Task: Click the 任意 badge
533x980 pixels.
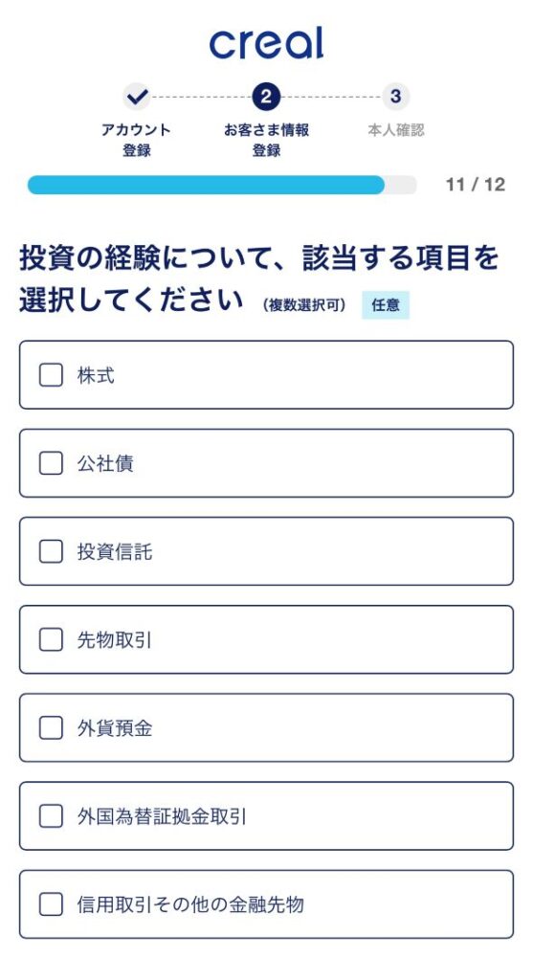Action: pyautogui.click(x=386, y=305)
